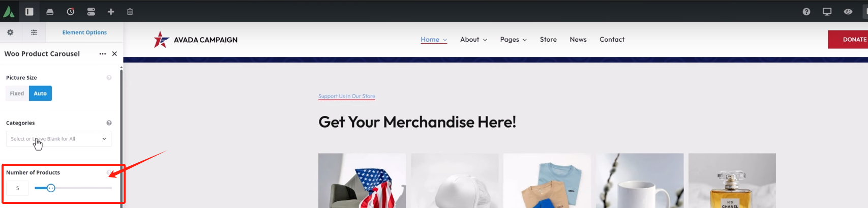The height and width of the screenshot is (208, 868).
Task: Click the Number of Products slider handle
Action: [x=51, y=188]
